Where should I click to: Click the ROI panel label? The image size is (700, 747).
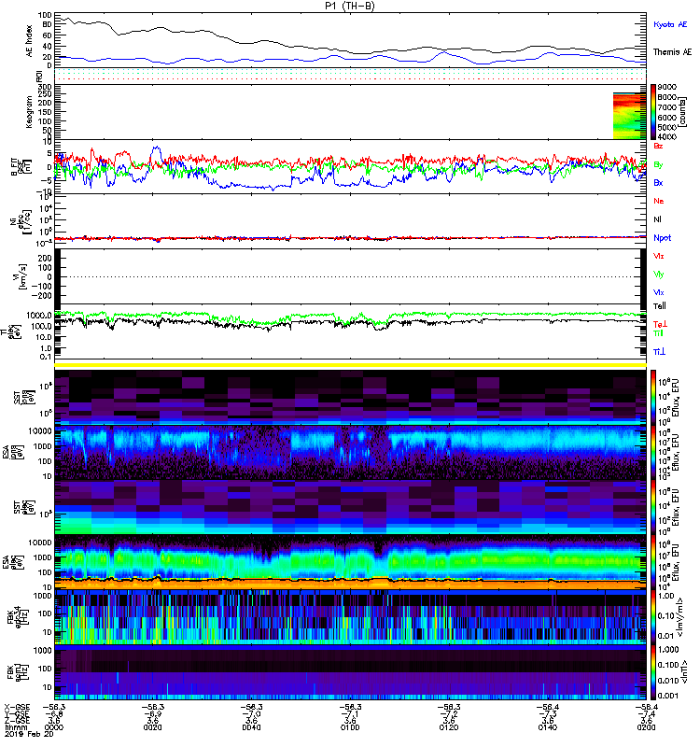(x=39, y=76)
